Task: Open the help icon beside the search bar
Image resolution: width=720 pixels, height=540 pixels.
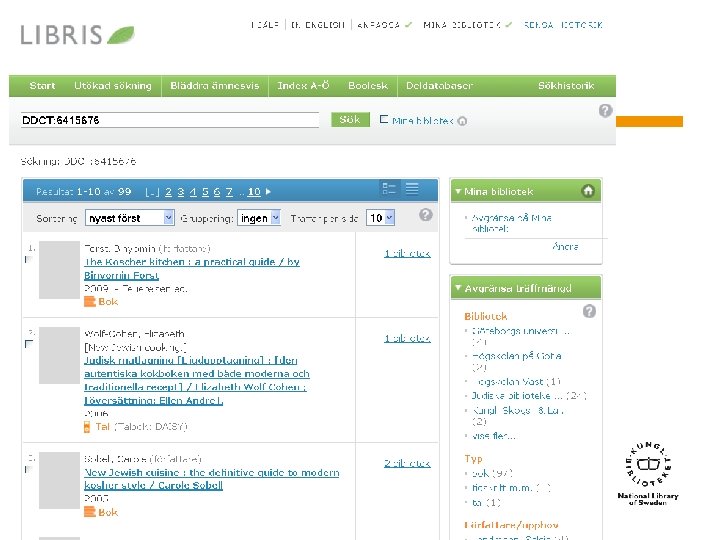Action: pyautogui.click(x=605, y=110)
